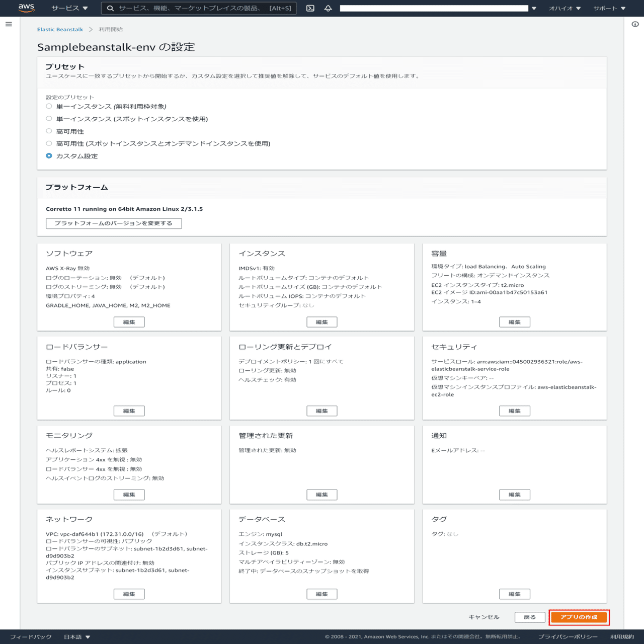The height and width of the screenshot is (644, 644).
Task: Select the 高可用性 preset option
Action: tap(49, 131)
